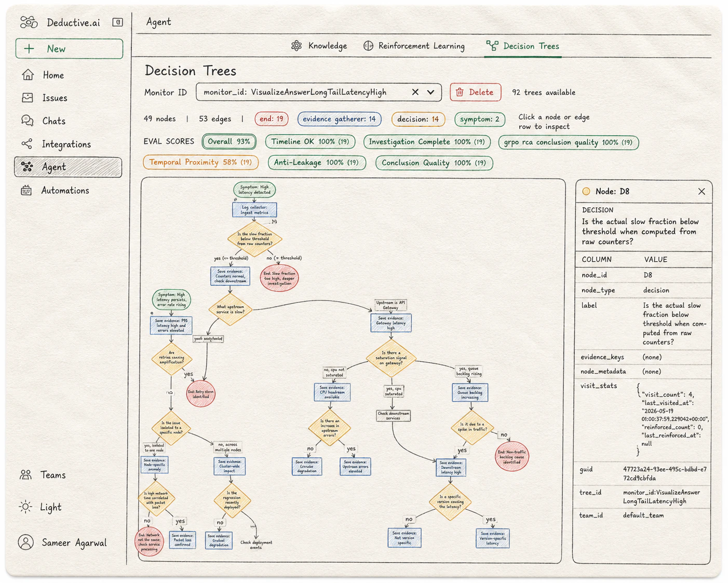
Task: Click 'Is the slow fraction below threshold' diamond
Action: coord(254,239)
